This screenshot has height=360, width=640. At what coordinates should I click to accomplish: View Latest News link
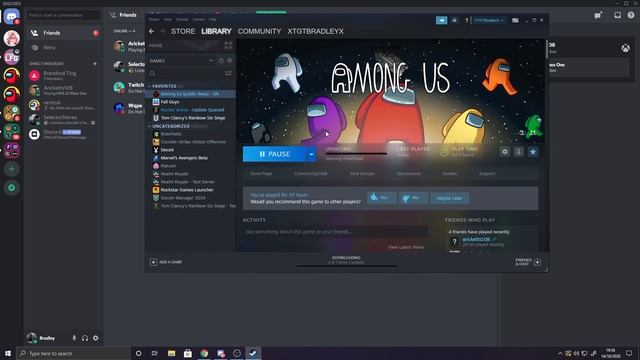[x=406, y=247]
